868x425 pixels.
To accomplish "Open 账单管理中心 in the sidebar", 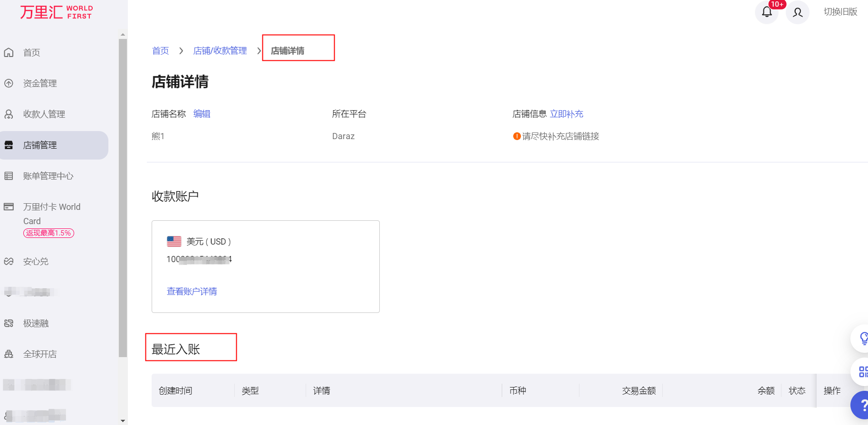I will point(48,176).
